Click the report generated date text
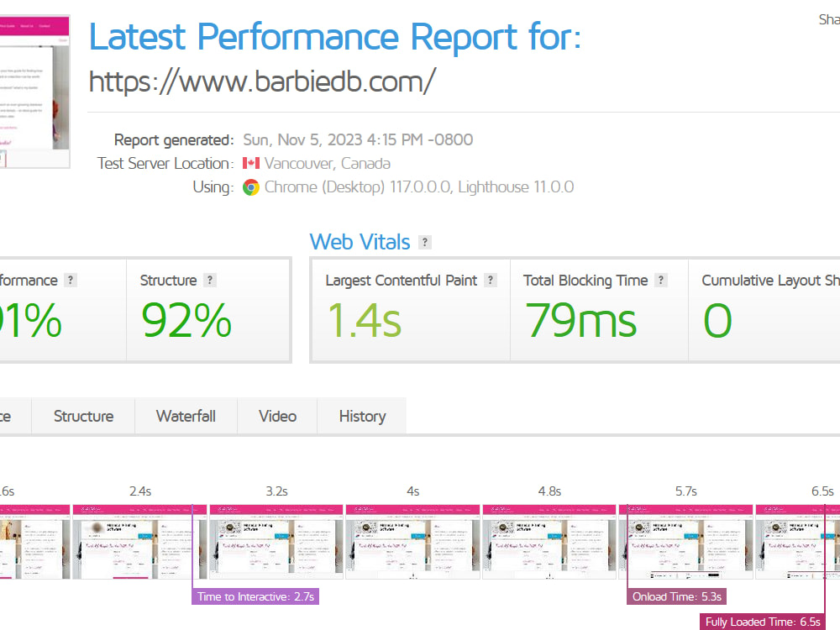840x630 pixels. (x=358, y=139)
